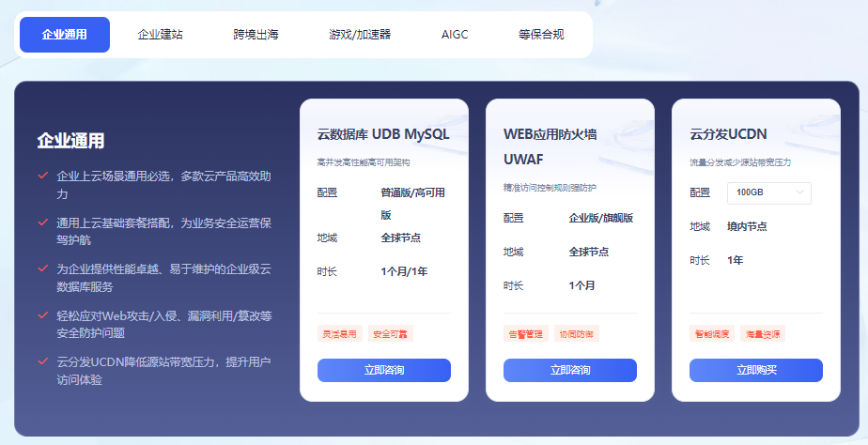Select the 等保合规 tab
The image size is (868, 445).
541,35
